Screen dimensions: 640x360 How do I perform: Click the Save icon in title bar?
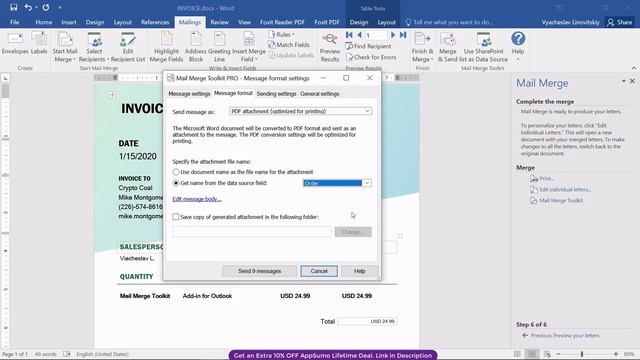pos(13,7)
